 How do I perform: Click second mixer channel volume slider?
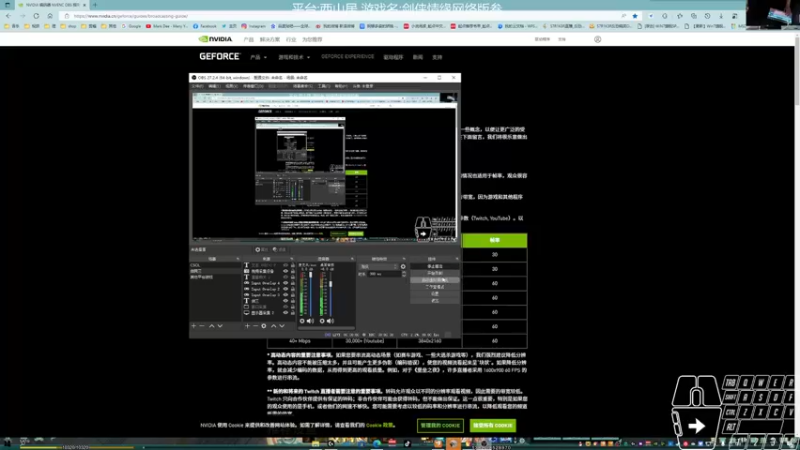(x=331, y=294)
